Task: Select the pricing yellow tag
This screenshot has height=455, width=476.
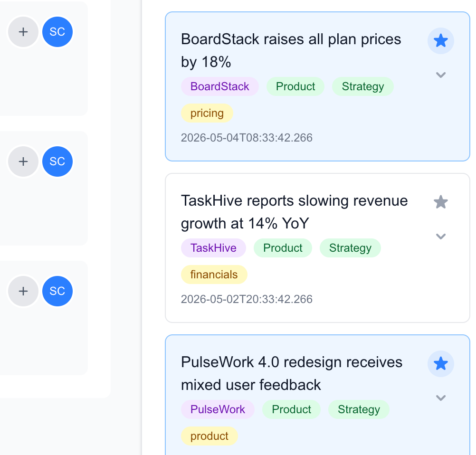Action: pyautogui.click(x=207, y=113)
